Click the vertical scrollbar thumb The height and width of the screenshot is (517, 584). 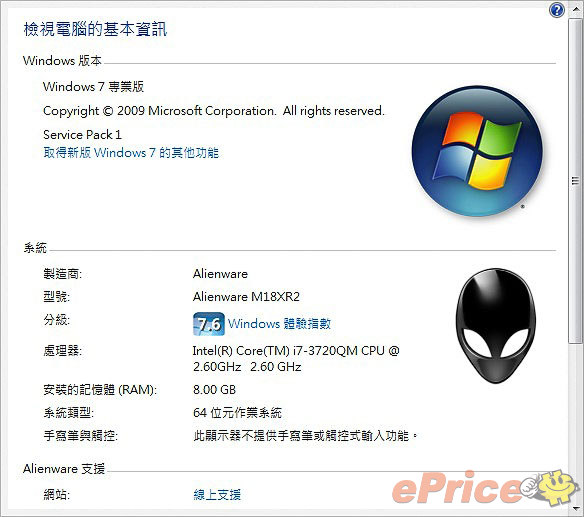click(576, 181)
